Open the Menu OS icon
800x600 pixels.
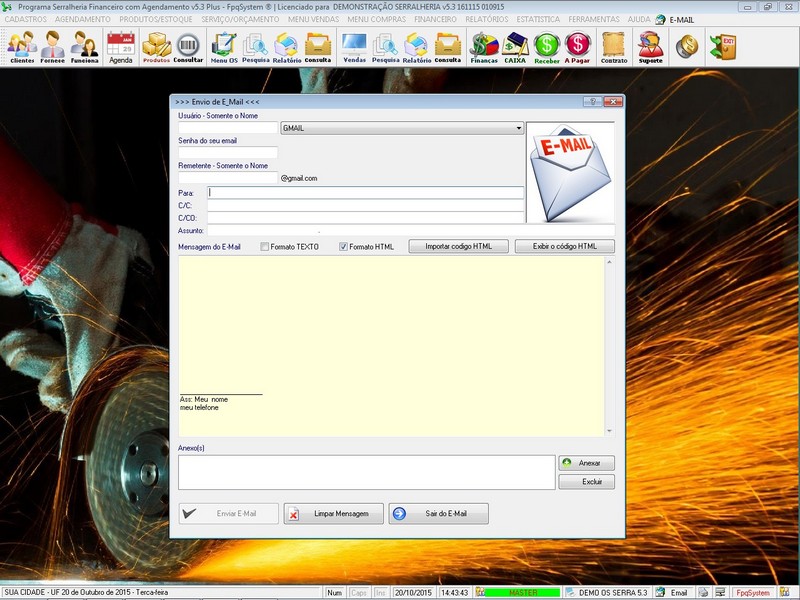[x=224, y=47]
